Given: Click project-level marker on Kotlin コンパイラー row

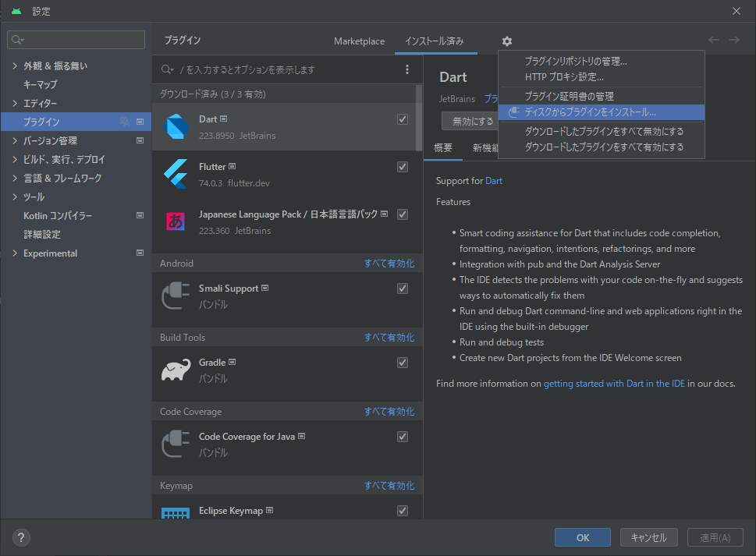Looking at the screenshot, I should pos(140,215).
